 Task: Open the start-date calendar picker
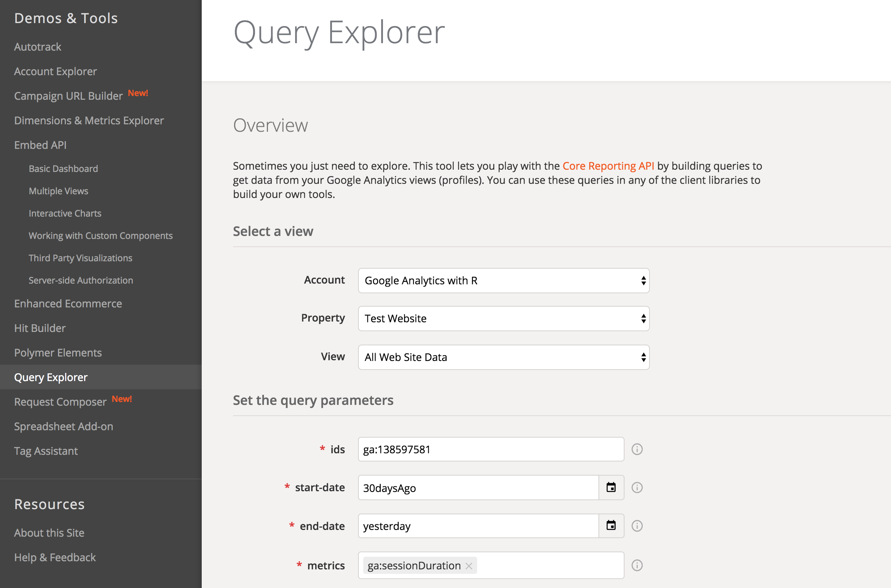[x=611, y=488]
